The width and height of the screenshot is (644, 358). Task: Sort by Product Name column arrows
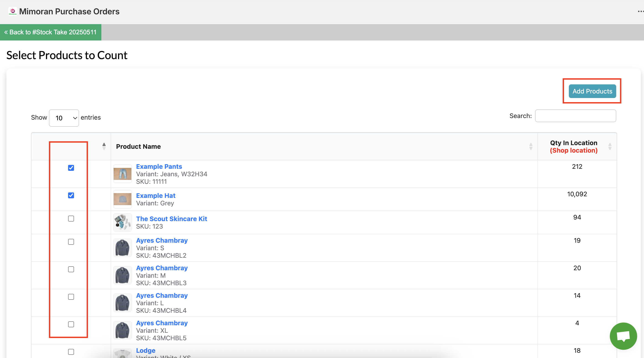click(531, 146)
